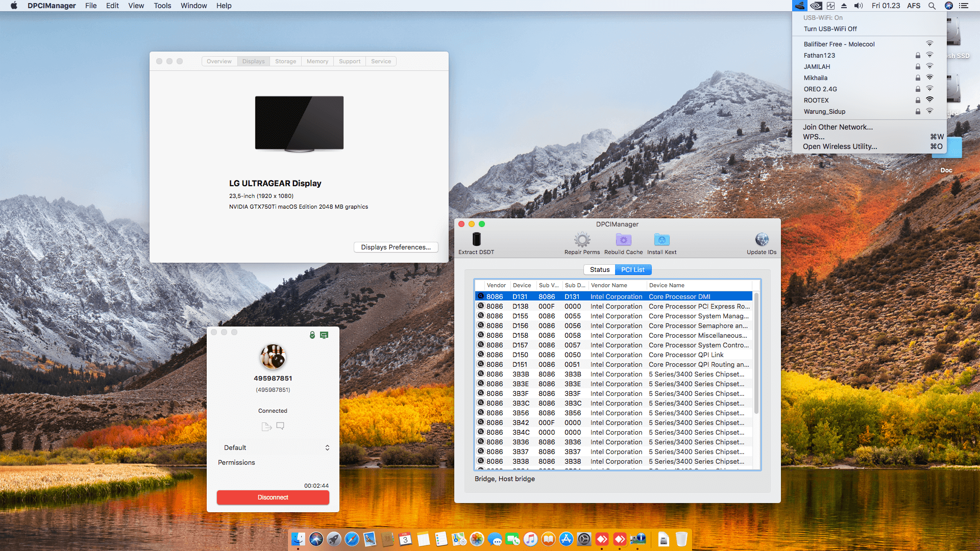Click the PCI list vertical scrollbar

pos(756,352)
